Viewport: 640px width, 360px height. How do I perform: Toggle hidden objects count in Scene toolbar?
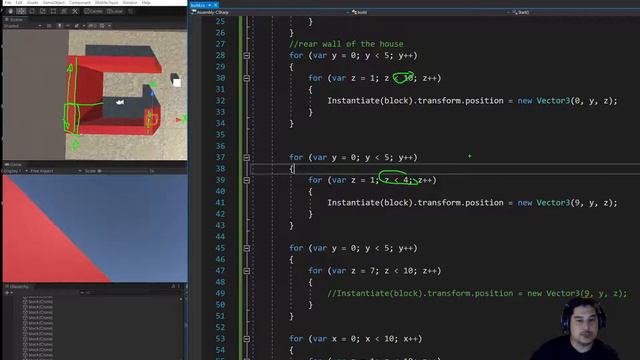(92, 26)
